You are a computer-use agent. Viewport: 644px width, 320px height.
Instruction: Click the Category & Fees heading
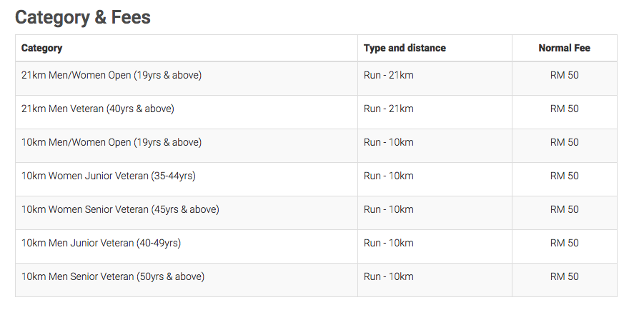point(82,18)
